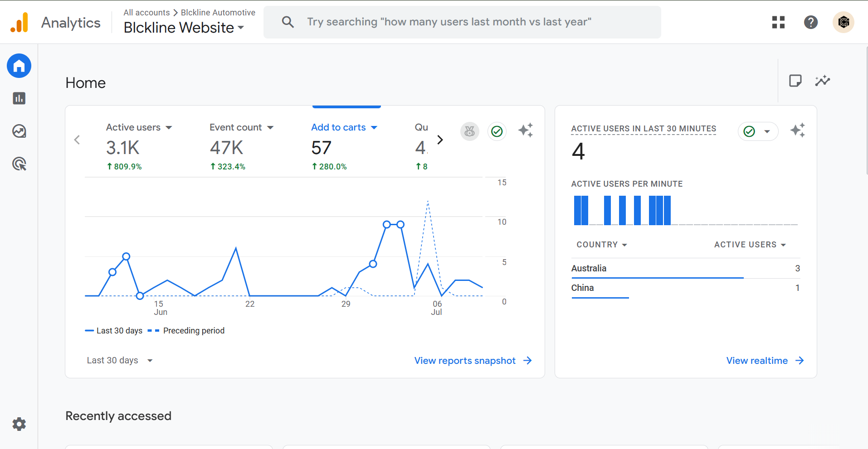Open the Advertising section in sidebar

tap(19, 164)
